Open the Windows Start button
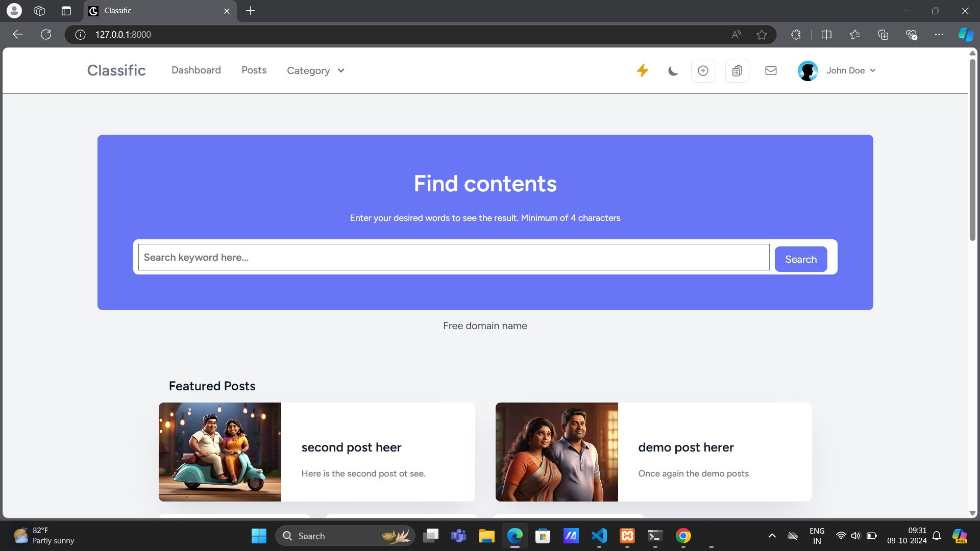 259,536
